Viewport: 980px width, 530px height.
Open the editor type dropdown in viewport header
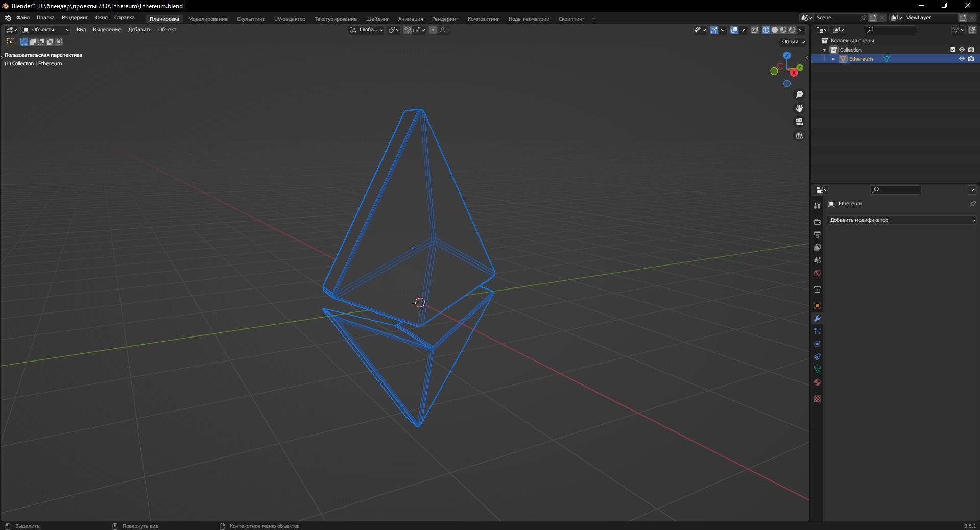(x=11, y=30)
